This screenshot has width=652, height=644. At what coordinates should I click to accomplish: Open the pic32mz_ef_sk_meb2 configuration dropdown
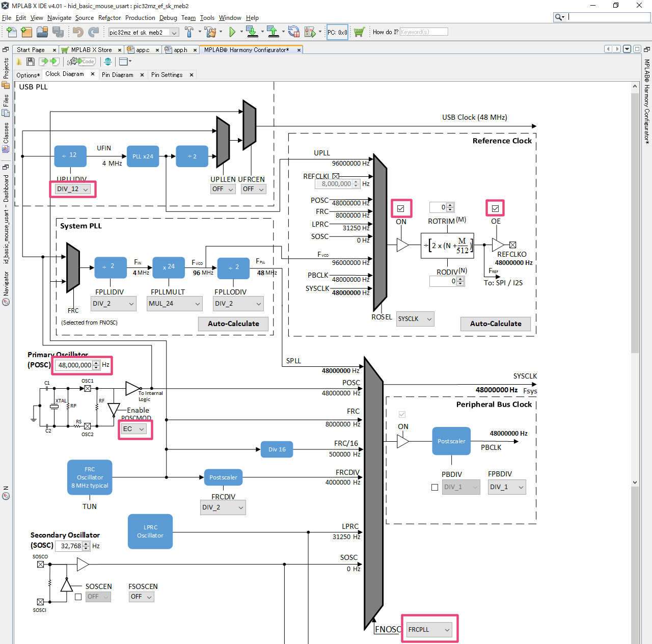pos(143,32)
